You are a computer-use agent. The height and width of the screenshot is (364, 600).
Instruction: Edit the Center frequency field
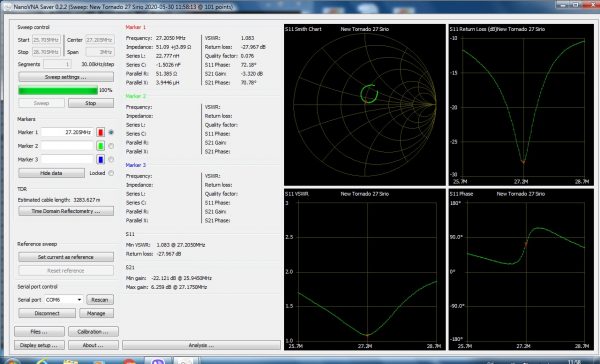point(100,40)
